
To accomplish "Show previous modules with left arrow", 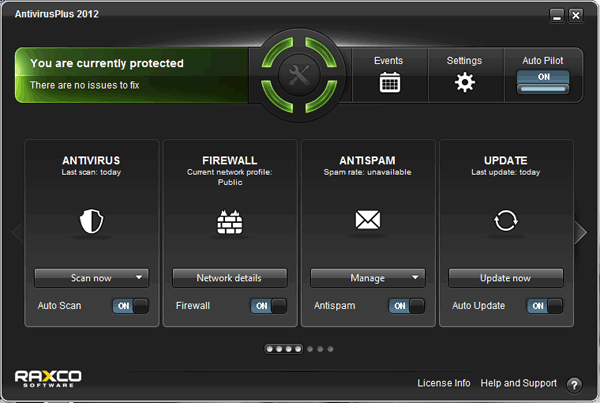I will [18, 232].
